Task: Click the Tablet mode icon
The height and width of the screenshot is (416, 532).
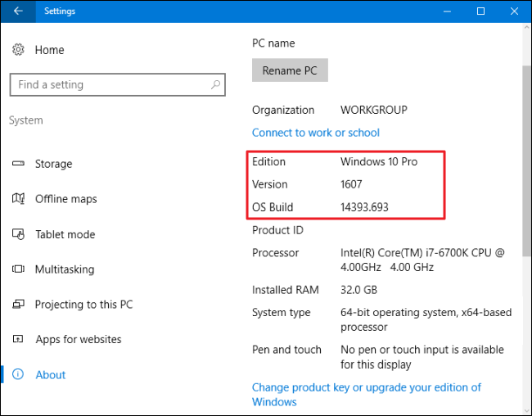Action: coord(18,234)
